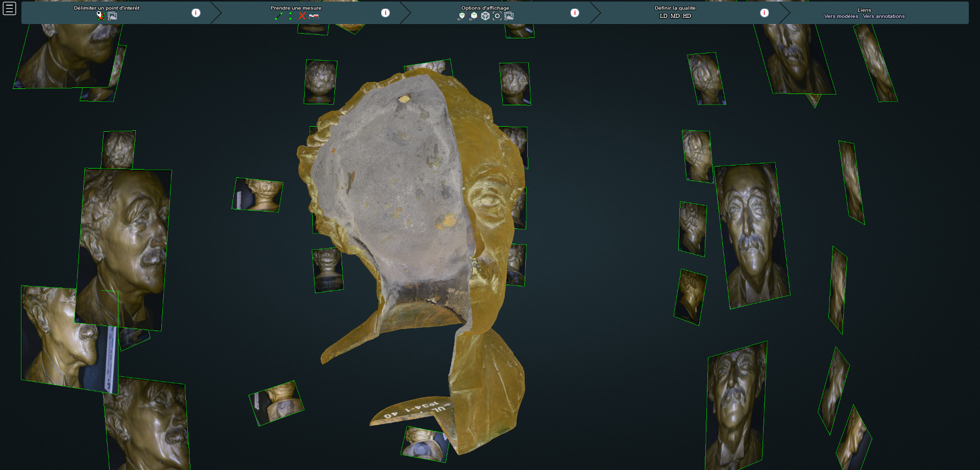Viewport: 980px width, 470px height.
Task: Toggle image visibility under Délimiter un point d'intérêt
Action: pyautogui.click(x=112, y=16)
